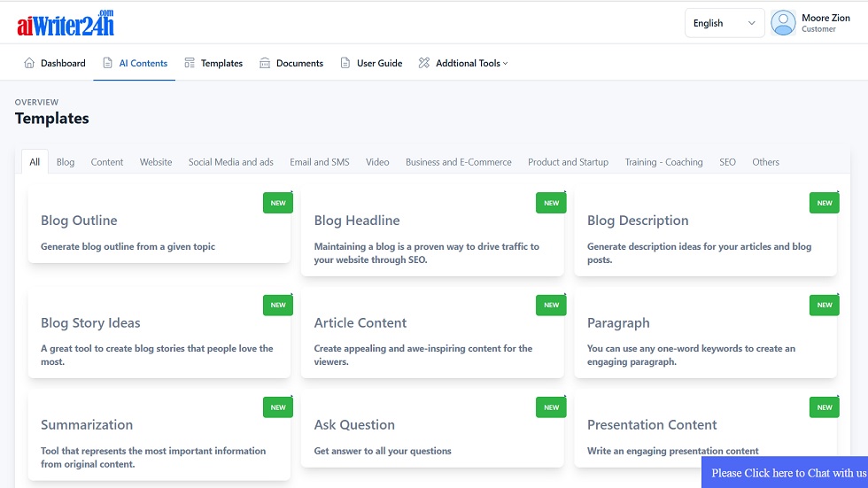This screenshot has height=488, width=868.
Task: Open the English language dropdown
Action: [x=725, y=23]
